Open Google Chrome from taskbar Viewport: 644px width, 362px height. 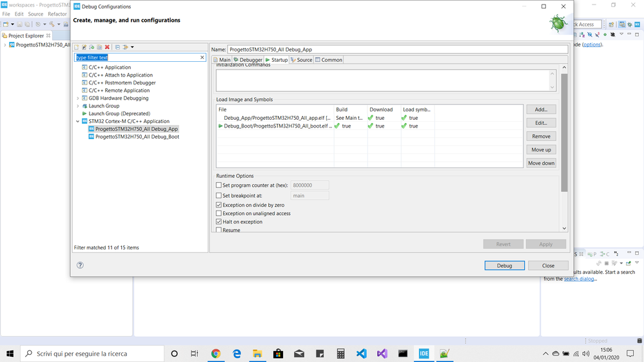(x=215, y=354)
